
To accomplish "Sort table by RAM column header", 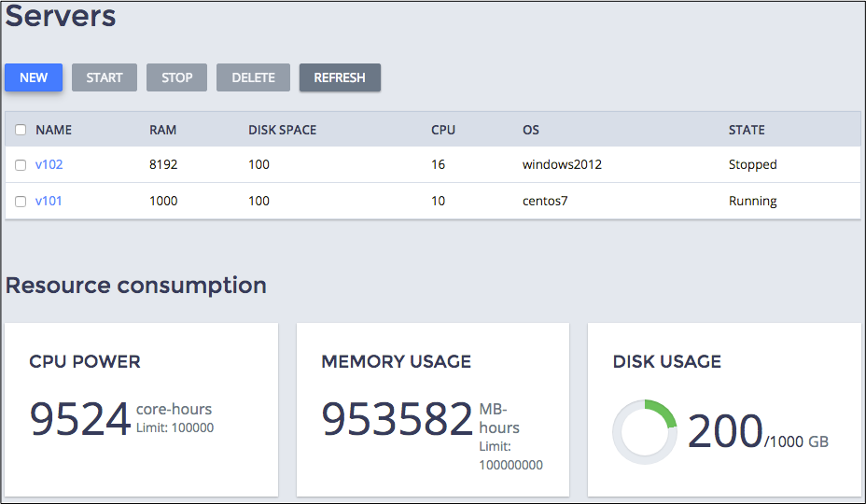I will pos(162,130).
